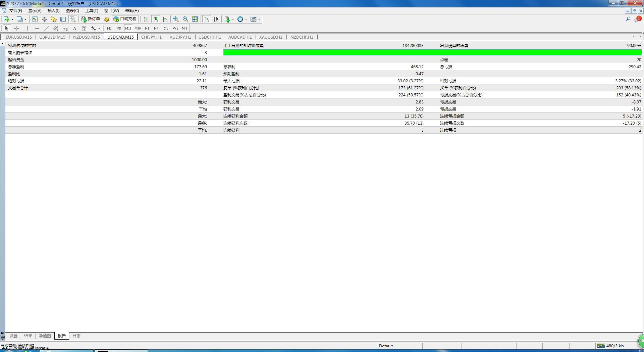Open the 日志 tester tab

pyautogui.click(x=76, y=336)
